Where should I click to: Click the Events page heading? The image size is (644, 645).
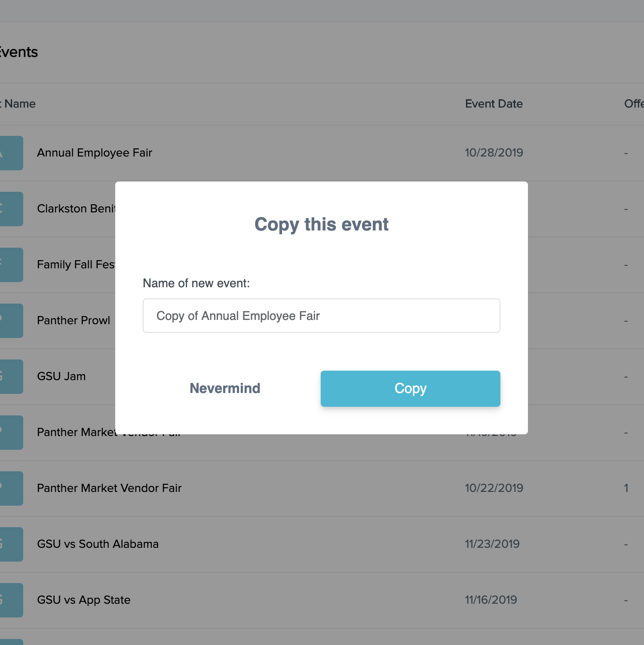[19, 52]
